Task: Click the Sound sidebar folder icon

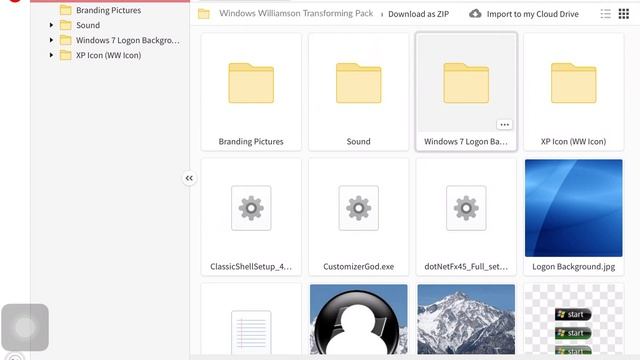Action: tap(66, 25)
